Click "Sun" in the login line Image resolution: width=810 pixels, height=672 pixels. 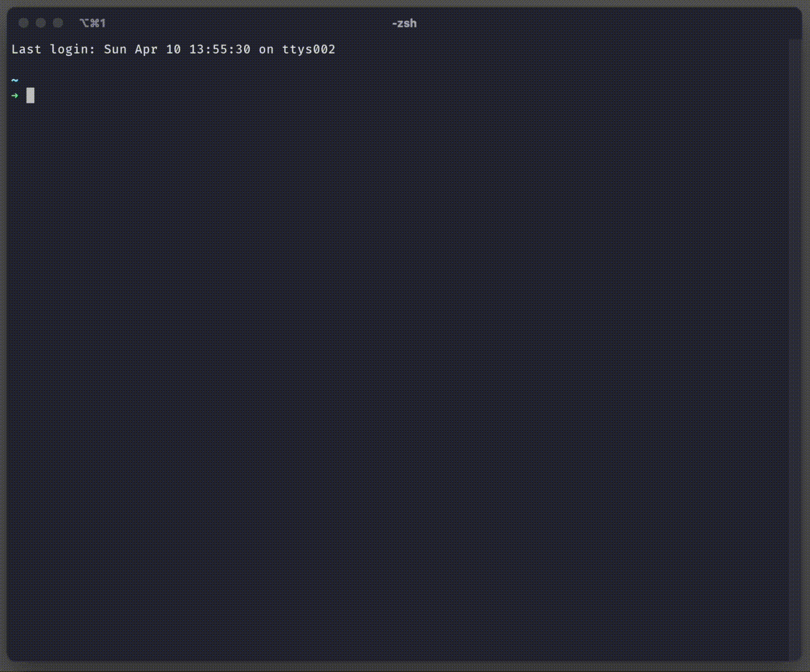click(x=115, y=49)
